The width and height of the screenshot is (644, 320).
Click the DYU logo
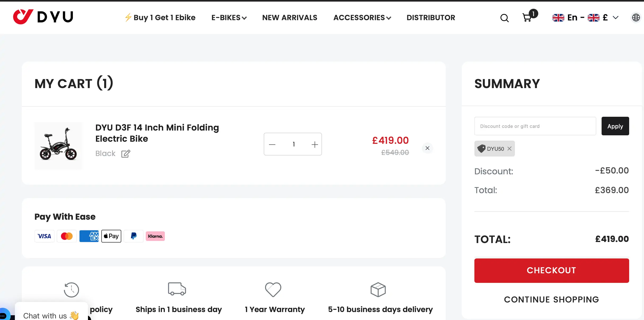click(43, 17)
